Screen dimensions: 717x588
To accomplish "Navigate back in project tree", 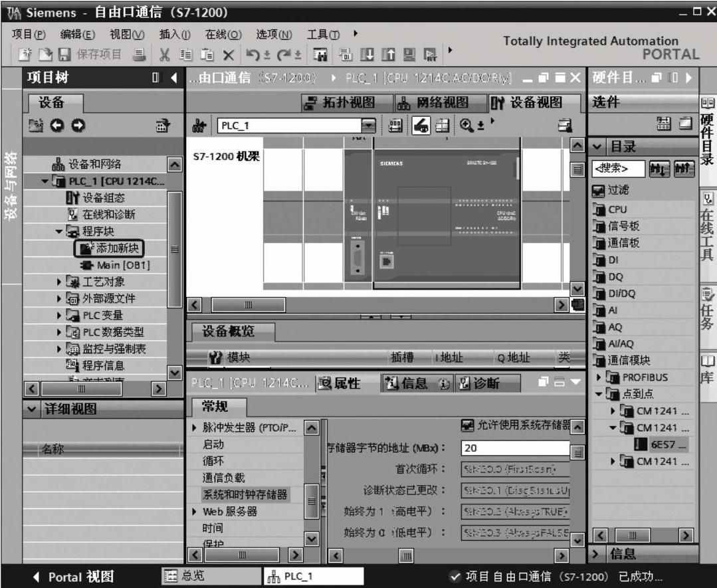I will point(56,126).
